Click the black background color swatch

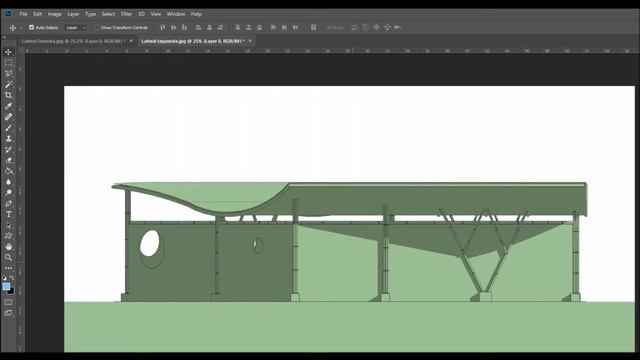11,291
